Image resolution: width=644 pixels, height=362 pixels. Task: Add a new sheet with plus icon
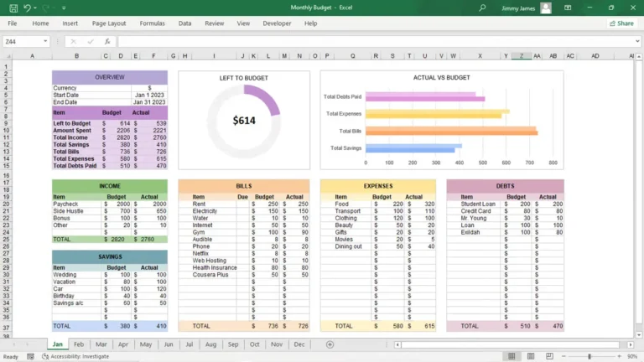point(330,344)
